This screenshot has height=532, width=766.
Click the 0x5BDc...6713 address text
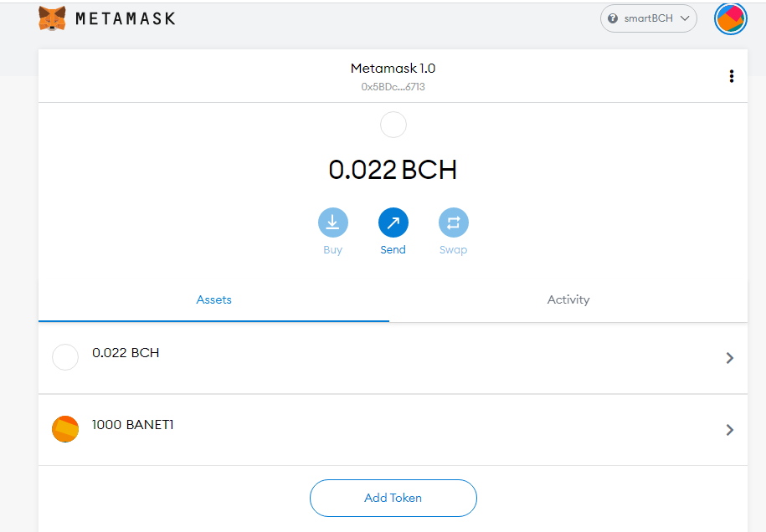click(x=393, y=87)
